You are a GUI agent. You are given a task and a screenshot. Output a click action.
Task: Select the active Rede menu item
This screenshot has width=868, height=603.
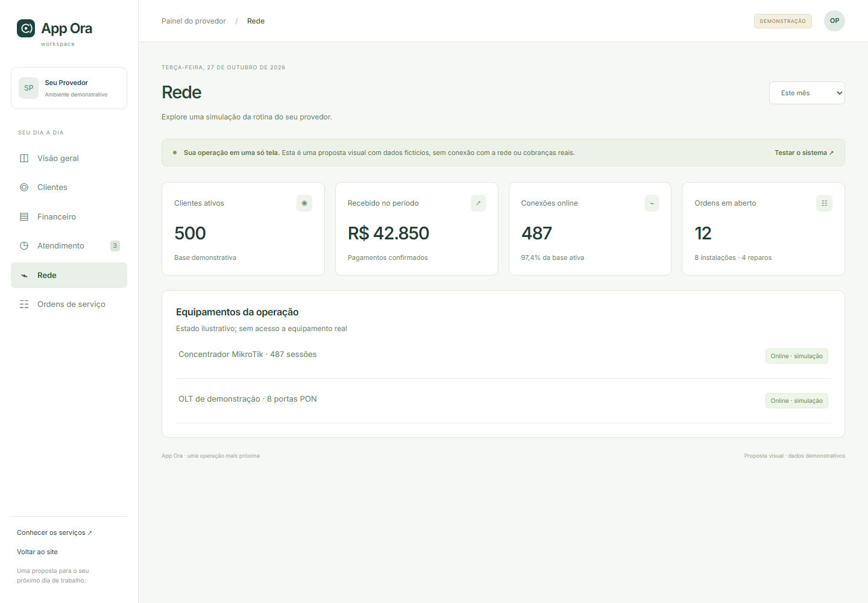click(x=69, y=275)
